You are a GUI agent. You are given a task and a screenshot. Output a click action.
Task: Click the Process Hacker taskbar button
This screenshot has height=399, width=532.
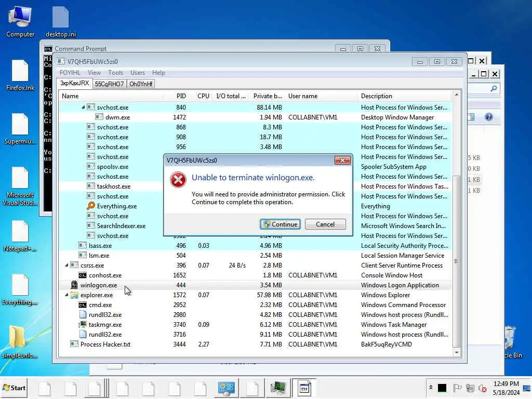tap(304, 388)
